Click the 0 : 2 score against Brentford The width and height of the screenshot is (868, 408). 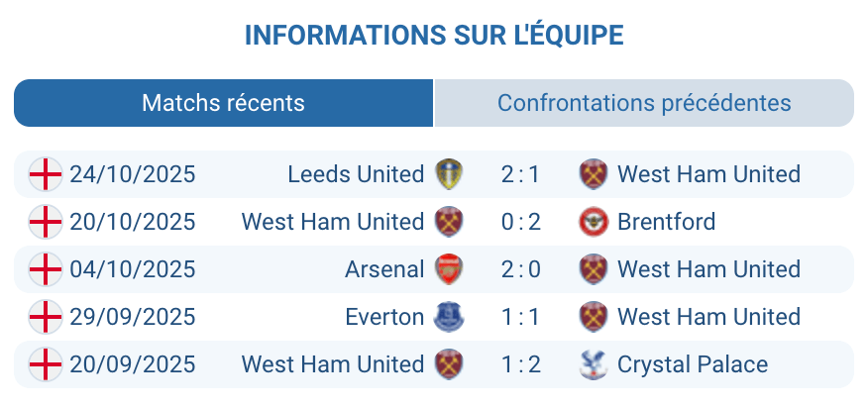[520, 222]
